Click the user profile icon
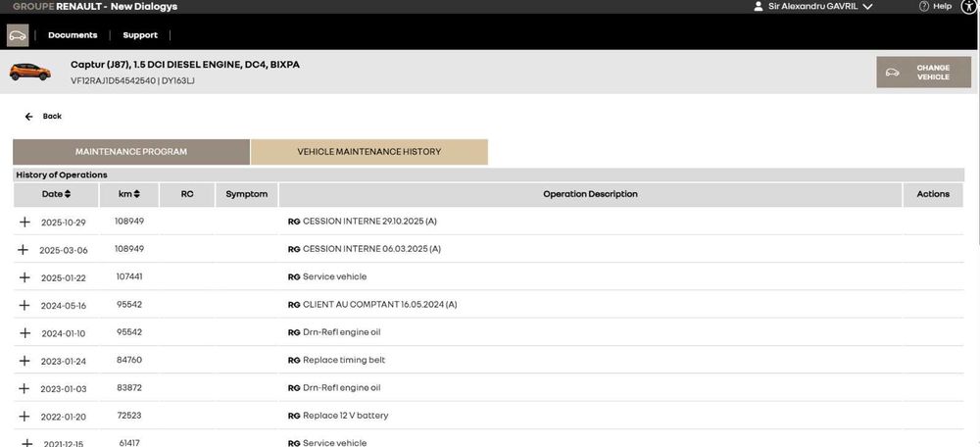The image size is (980, 447). (x=759, y=6)
